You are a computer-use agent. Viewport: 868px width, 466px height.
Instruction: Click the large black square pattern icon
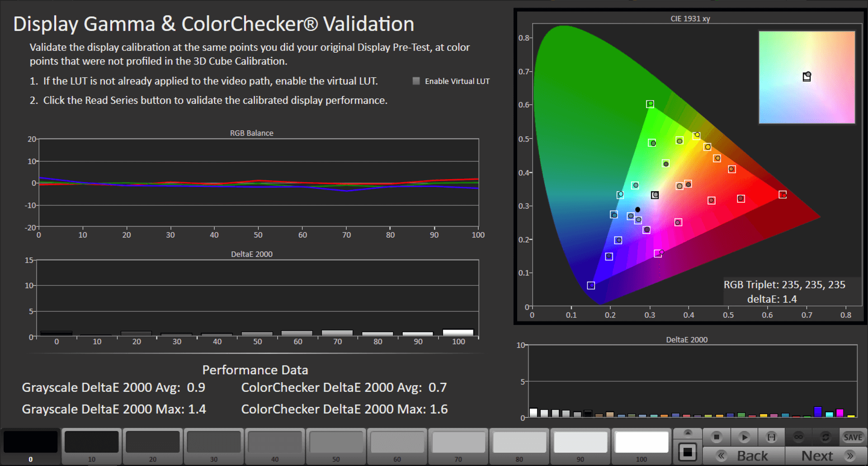687,452
